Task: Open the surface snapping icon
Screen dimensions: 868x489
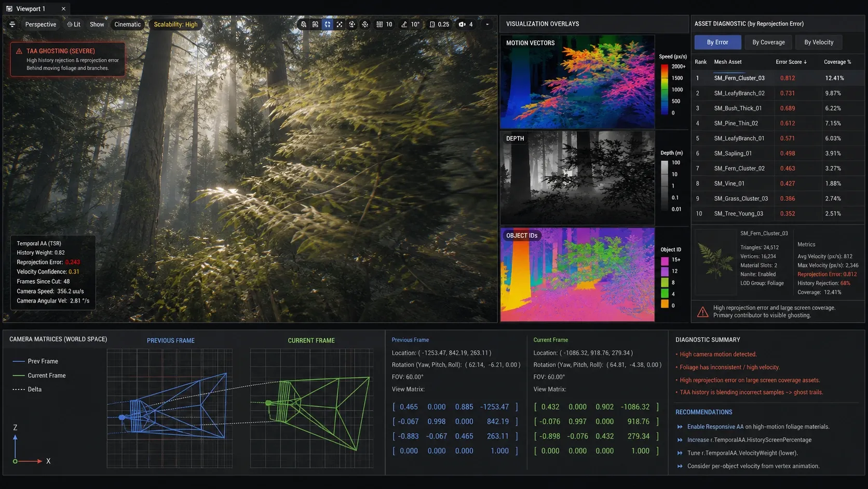Action: click(x=365, y=24)
